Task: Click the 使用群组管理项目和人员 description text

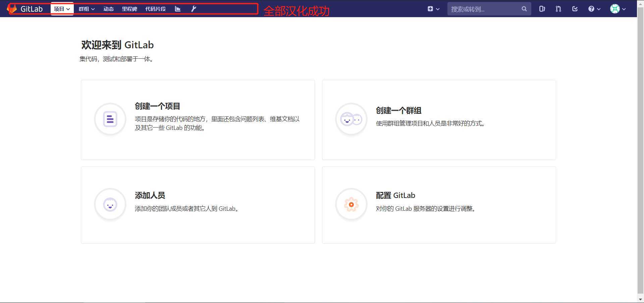Action: 430,123
